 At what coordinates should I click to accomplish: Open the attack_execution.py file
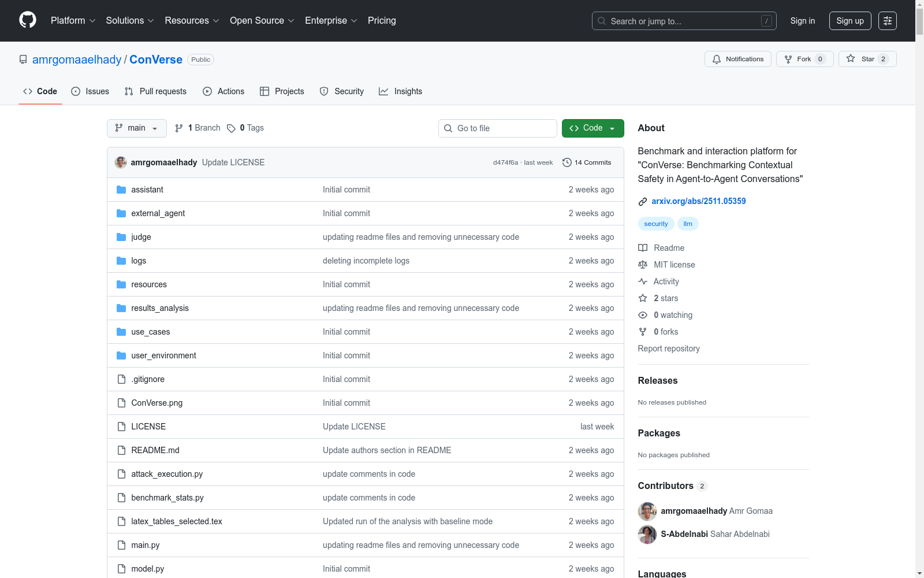(x=167, y=474)
